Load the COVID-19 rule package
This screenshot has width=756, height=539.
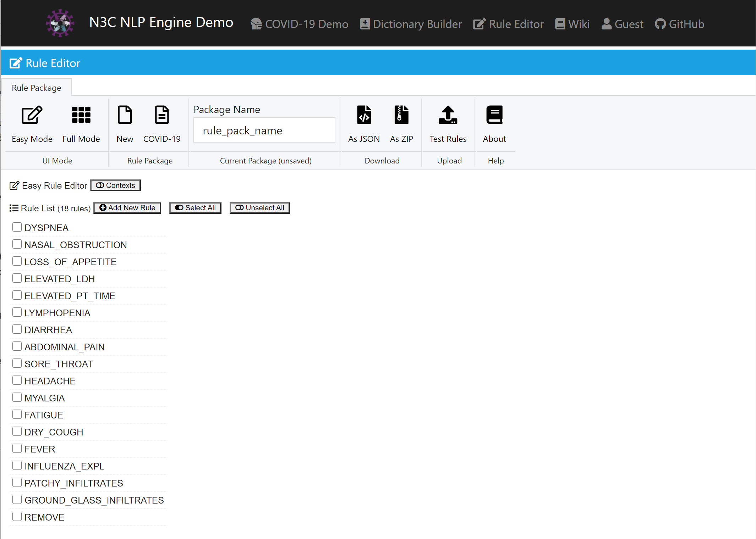[162, 115]
